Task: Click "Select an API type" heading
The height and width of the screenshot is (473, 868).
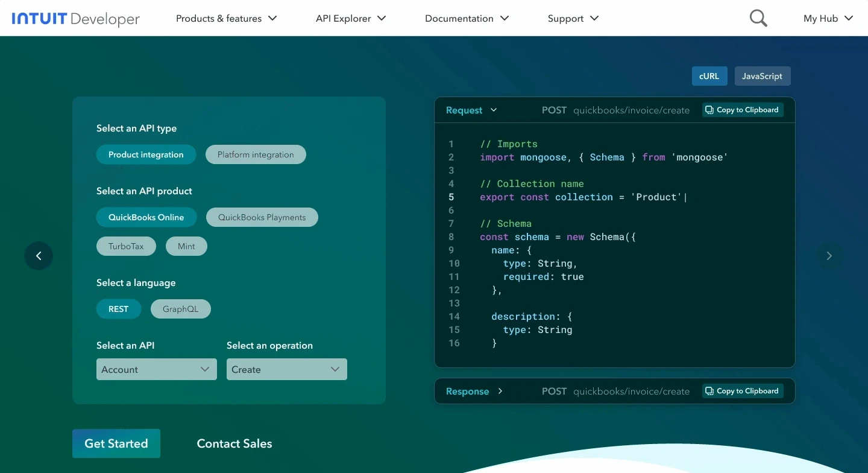Action: [136, 128]
